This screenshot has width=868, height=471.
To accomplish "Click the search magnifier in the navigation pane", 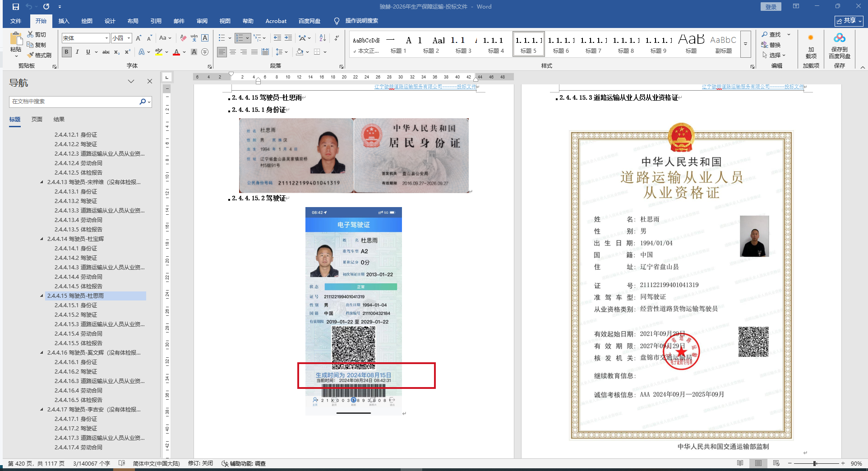I will click(143, 102).
